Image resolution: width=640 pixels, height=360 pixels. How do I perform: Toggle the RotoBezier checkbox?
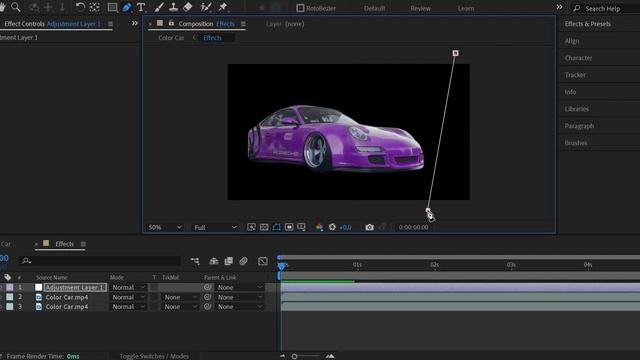pos(300,8)
